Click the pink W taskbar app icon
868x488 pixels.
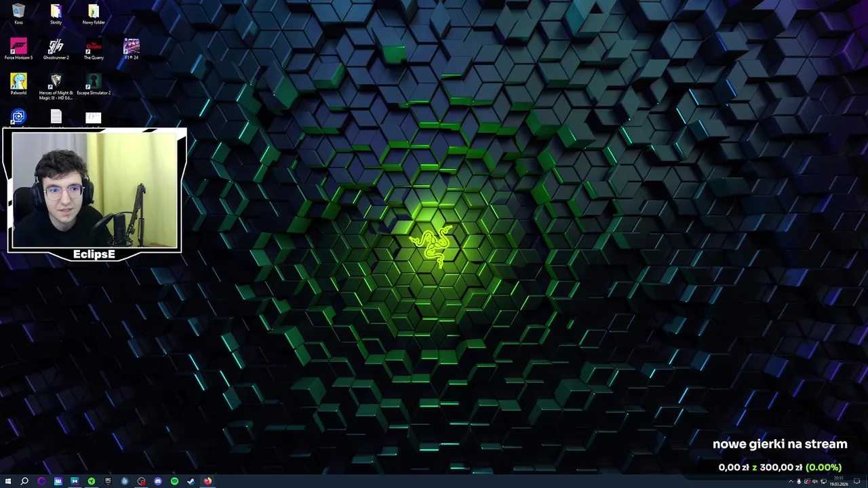(58, 481)
